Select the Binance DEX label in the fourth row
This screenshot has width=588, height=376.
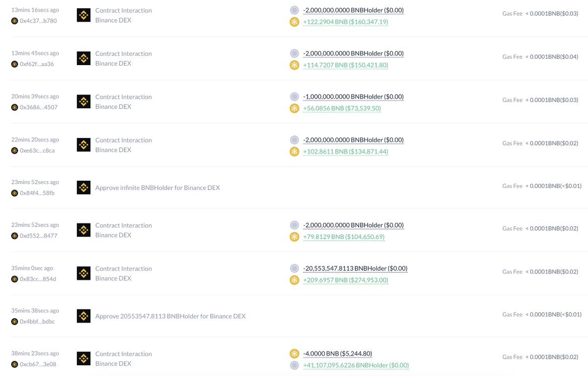[113, 149]
